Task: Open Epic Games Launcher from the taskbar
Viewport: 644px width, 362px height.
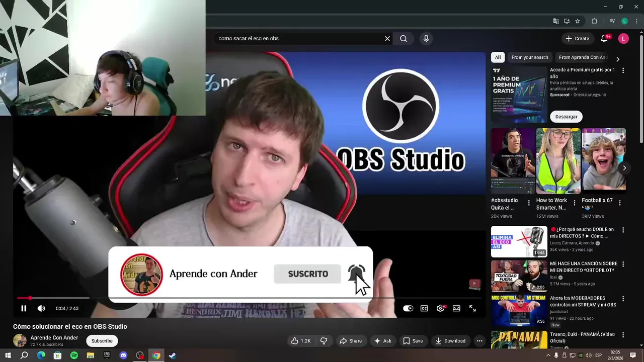Action: 107,355
